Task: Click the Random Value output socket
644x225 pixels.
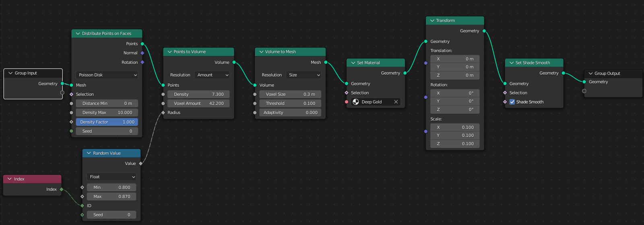Action: point(140,163)
